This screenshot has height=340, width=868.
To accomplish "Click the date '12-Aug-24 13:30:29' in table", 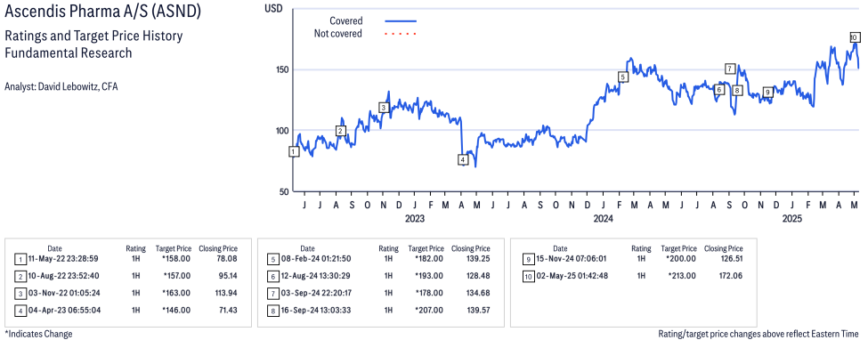I will (317, 276).
